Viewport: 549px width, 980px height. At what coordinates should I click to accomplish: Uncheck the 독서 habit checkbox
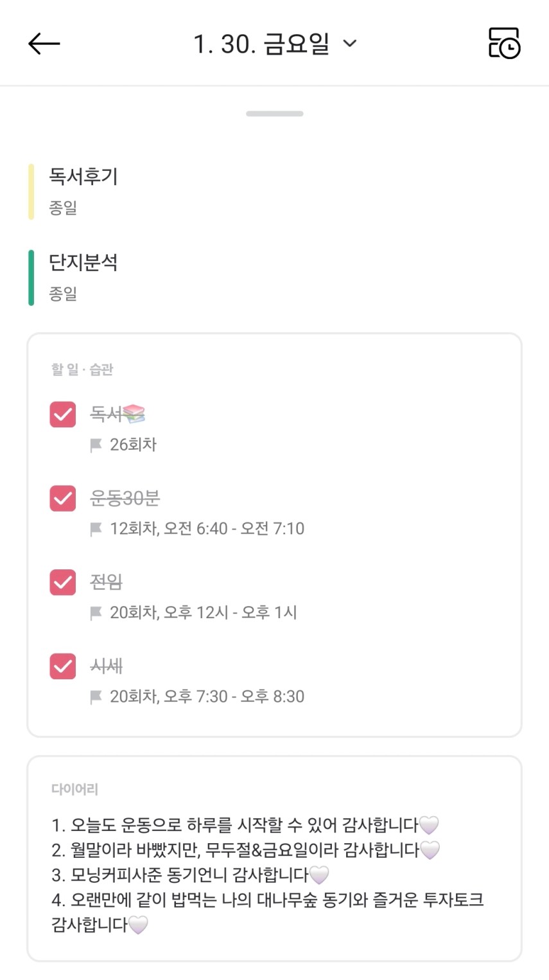click(63, 414)
